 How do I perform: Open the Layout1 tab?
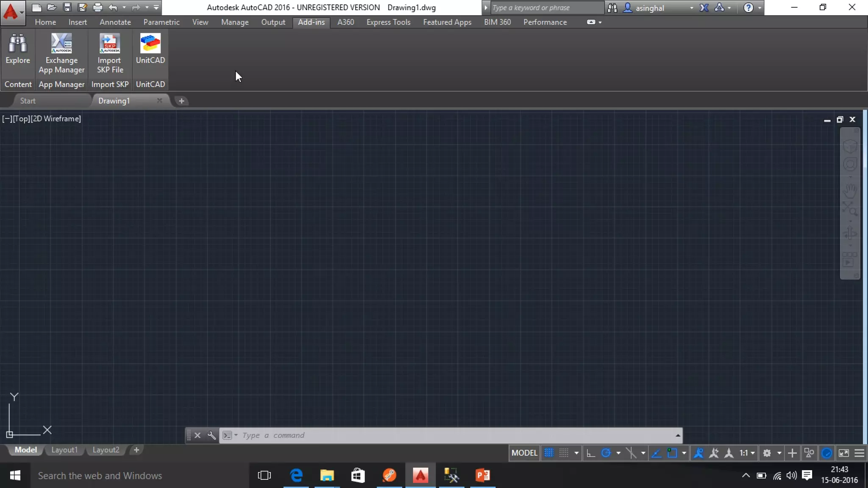click(x=64, y=450)
